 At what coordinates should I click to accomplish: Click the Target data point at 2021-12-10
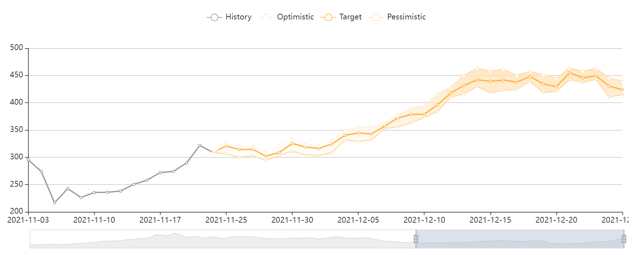coord(424,114)
